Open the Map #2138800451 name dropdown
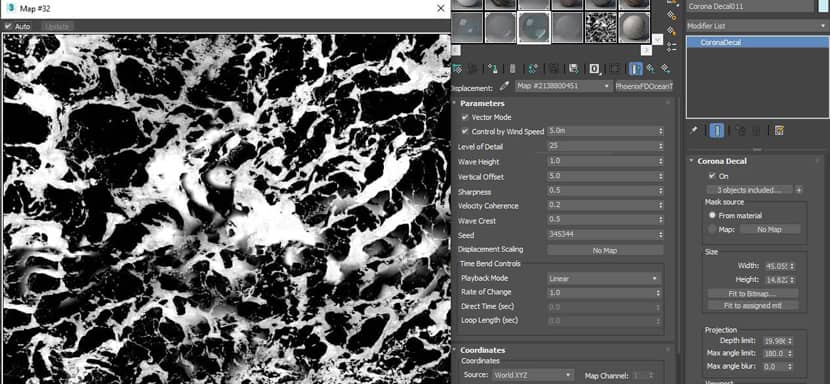The image size is (830, 384). click(563, 86)
